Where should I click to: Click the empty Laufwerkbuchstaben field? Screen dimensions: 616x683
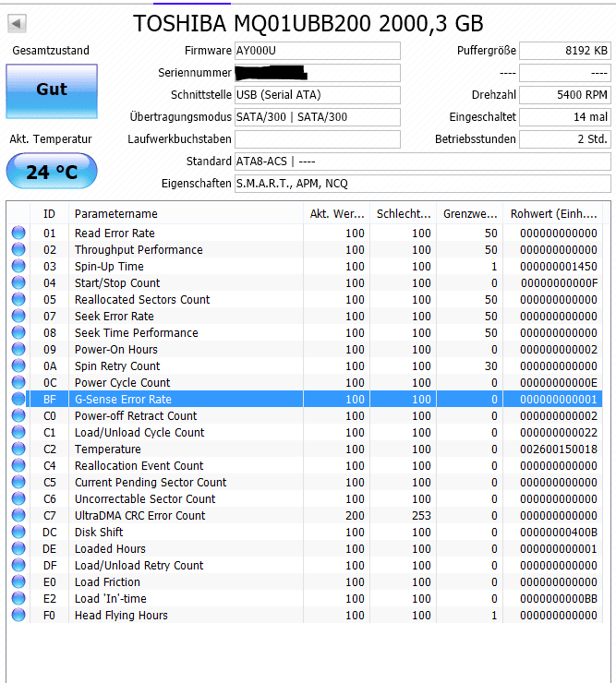tap(318, 139)
